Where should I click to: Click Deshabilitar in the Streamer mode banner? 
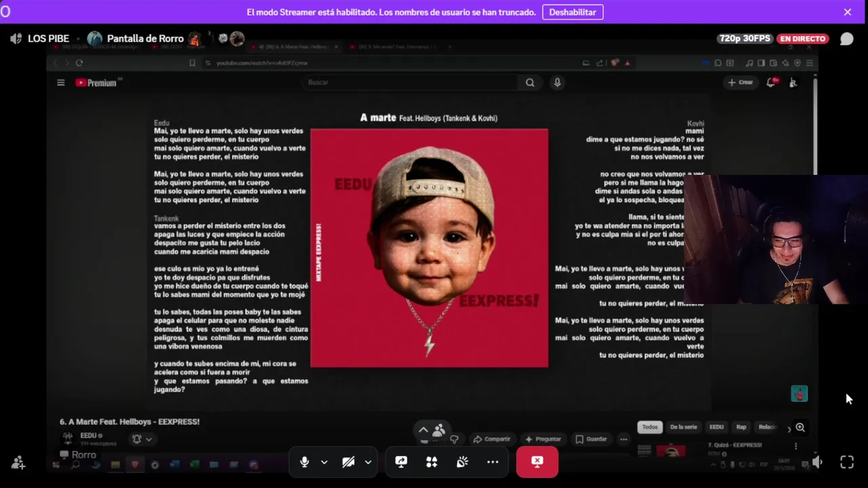click(x=572, y=12)
